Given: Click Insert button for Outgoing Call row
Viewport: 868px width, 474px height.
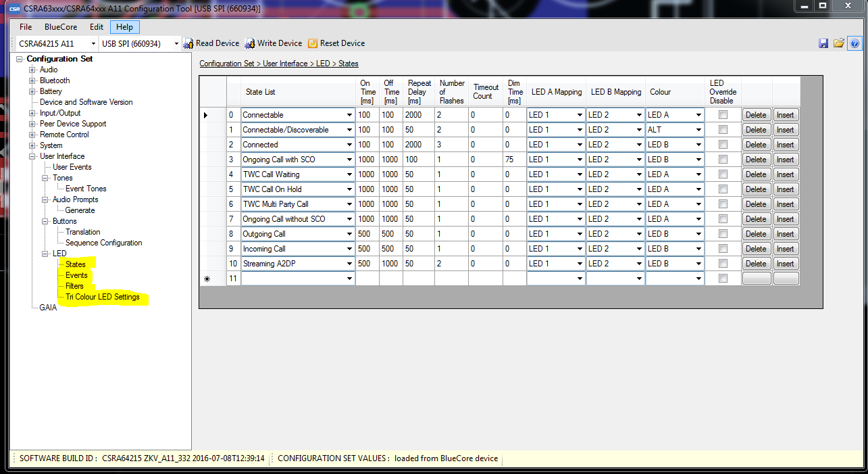Looking at the screenshot, I should [786, 234].
